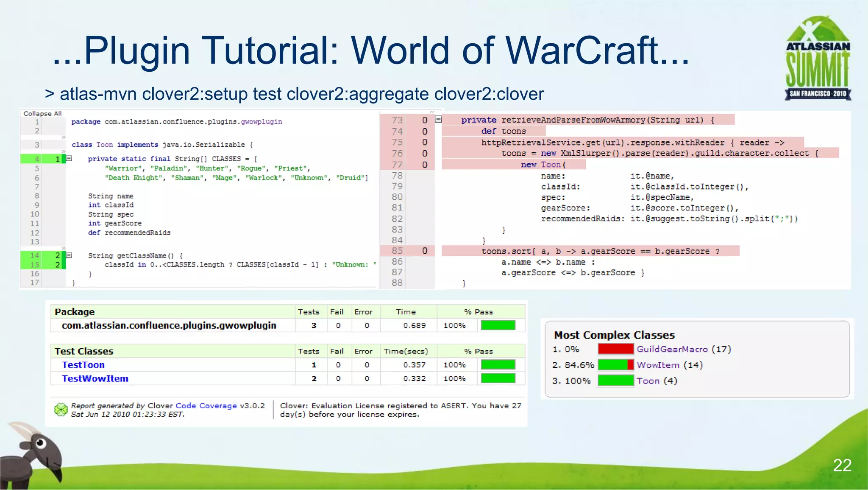The height and width of the screenshot is (490, 868).
Task: Click the Atlassian Summit logo
Action: coord(818,59)
